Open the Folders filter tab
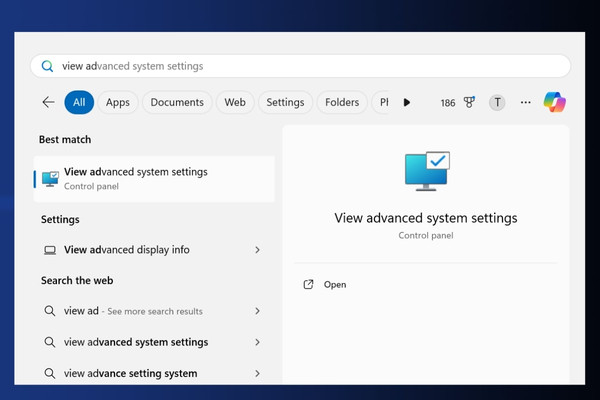Image resolution: width=600 pixels, height=400 pixels. click(342, 102)
